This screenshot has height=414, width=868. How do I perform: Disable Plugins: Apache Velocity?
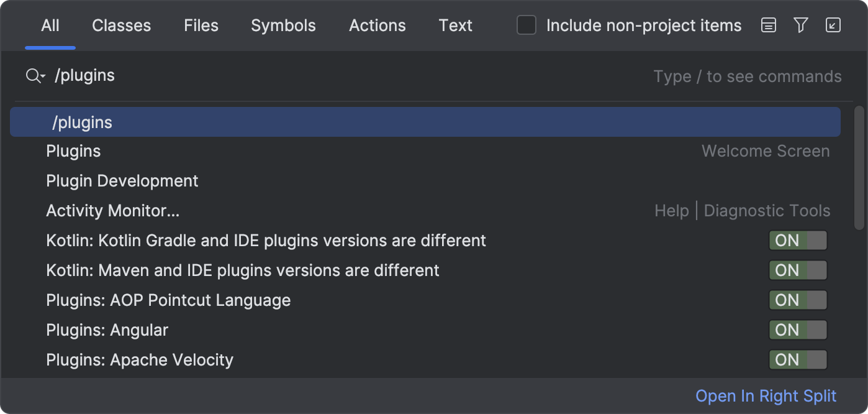(798, 360)
